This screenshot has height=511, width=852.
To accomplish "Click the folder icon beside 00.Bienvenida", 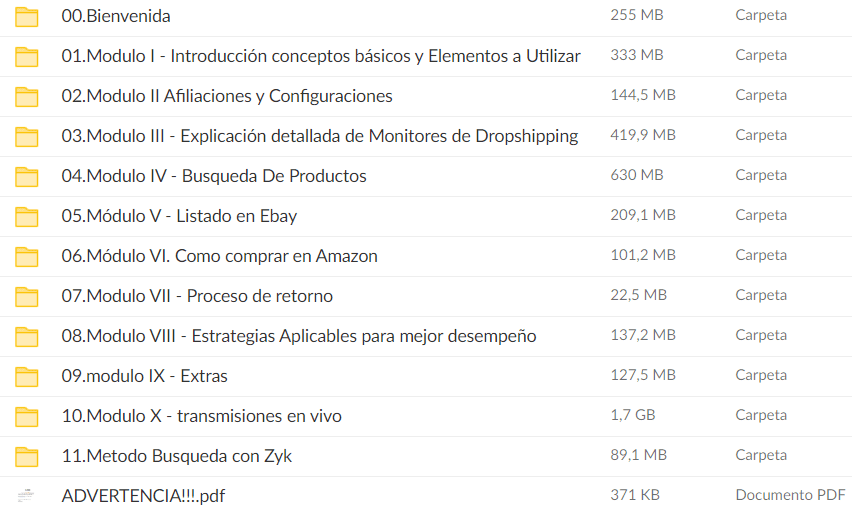I will (27, 17).
